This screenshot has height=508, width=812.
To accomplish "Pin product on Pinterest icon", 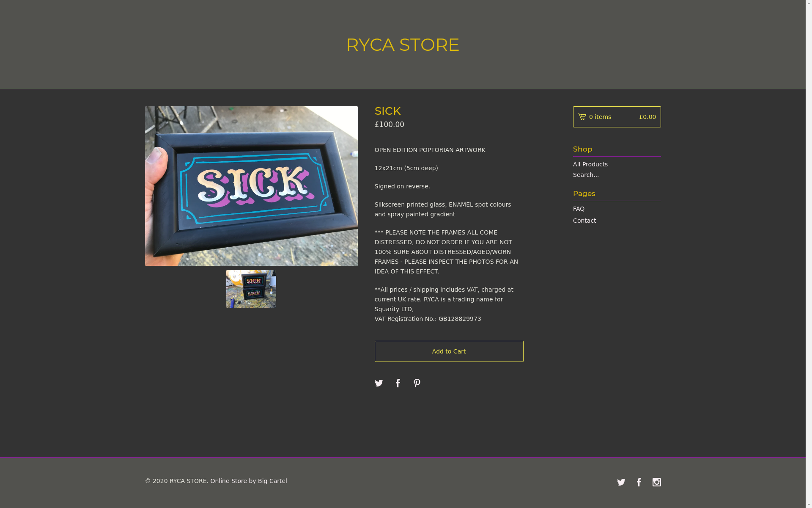I will (x=417, y=383).
